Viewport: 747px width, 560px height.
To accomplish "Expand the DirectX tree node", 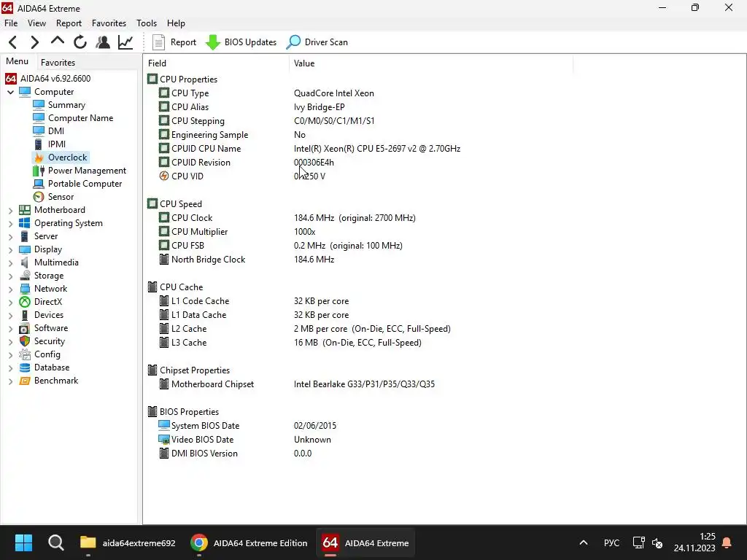I will (10, 302).
